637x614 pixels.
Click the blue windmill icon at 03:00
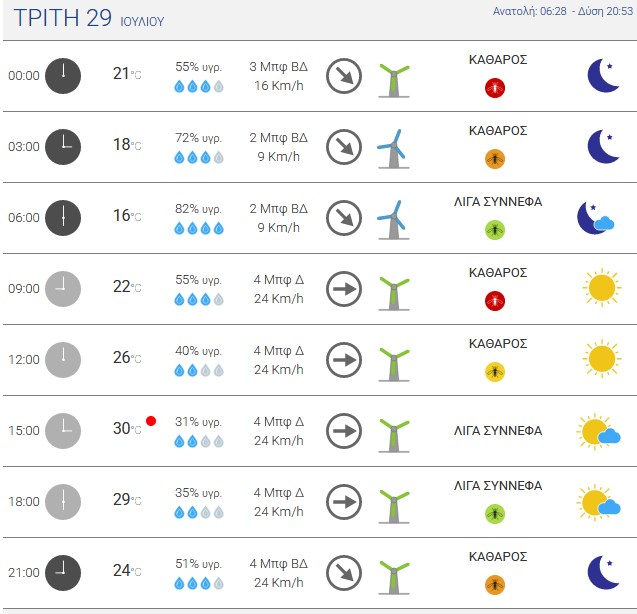393,148
